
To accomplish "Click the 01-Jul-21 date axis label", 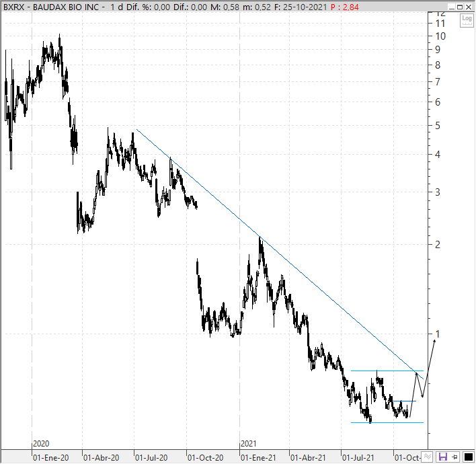I will pos(358,458).
